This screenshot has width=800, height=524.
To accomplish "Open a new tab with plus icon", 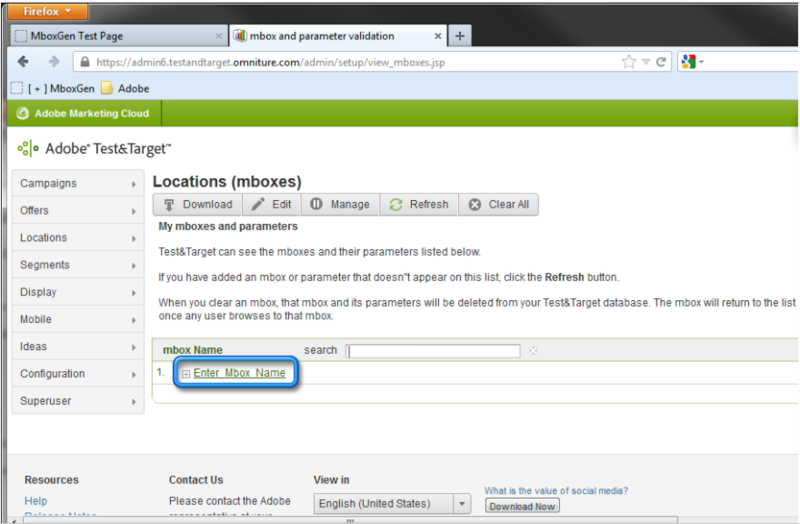I will point(460,36).
